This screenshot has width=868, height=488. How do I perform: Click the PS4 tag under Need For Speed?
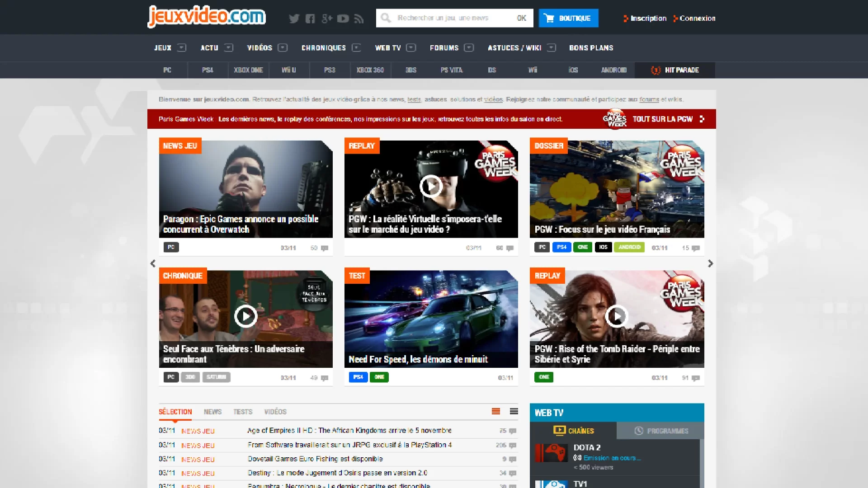pos(358,377)
